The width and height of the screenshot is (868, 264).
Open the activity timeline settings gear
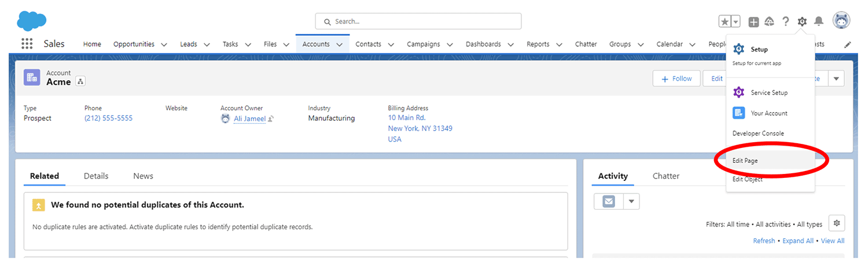click(x=836, y=224)
